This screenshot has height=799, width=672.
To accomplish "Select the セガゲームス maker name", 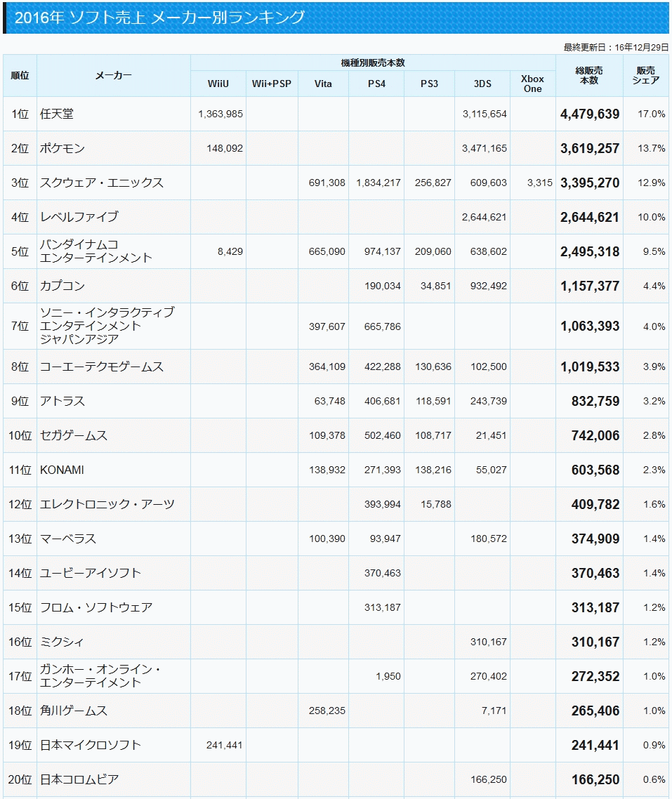I will (73, 436).
